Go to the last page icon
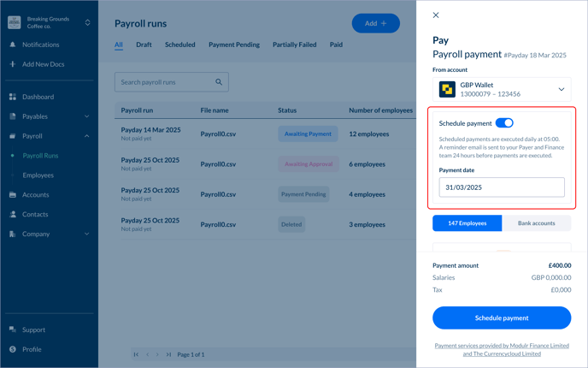Screen dimensions: 588x368 168,354
